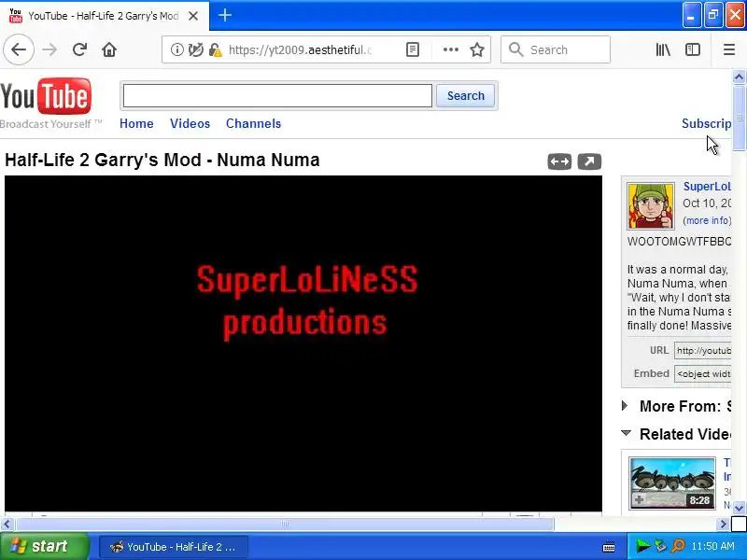Expand the More From section triangle

pos(625,406)
